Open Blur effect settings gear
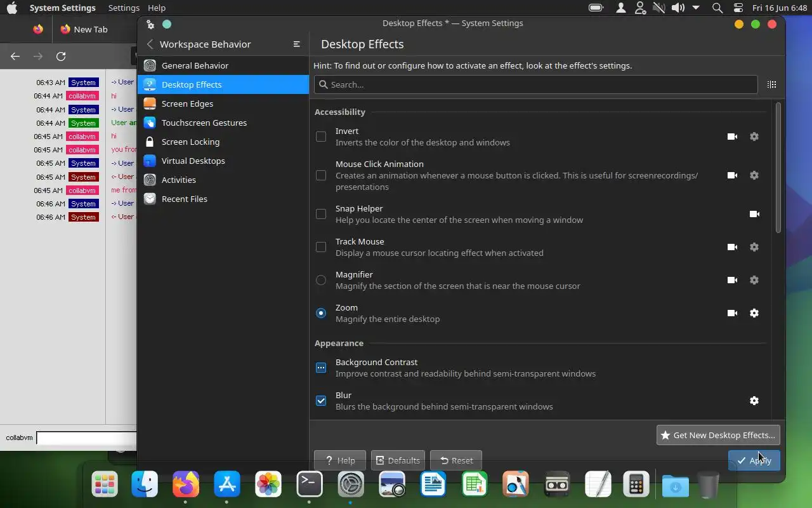 (754, 401)
